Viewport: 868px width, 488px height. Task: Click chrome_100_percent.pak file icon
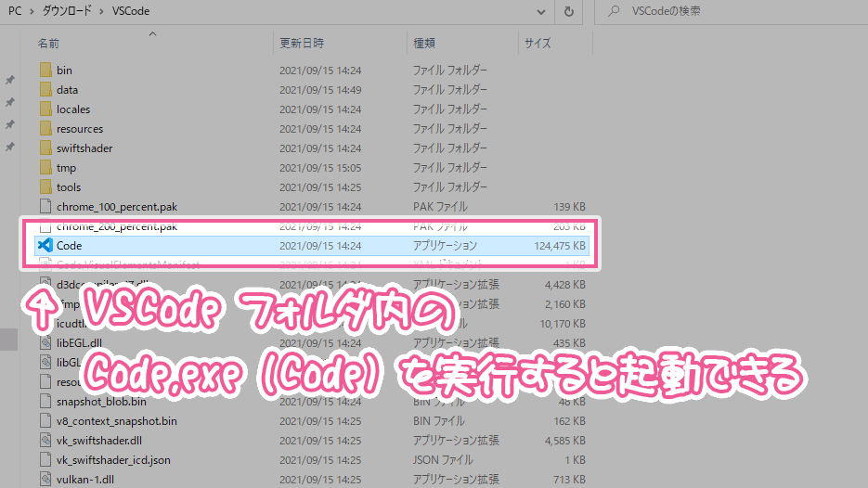coord(45,206)
